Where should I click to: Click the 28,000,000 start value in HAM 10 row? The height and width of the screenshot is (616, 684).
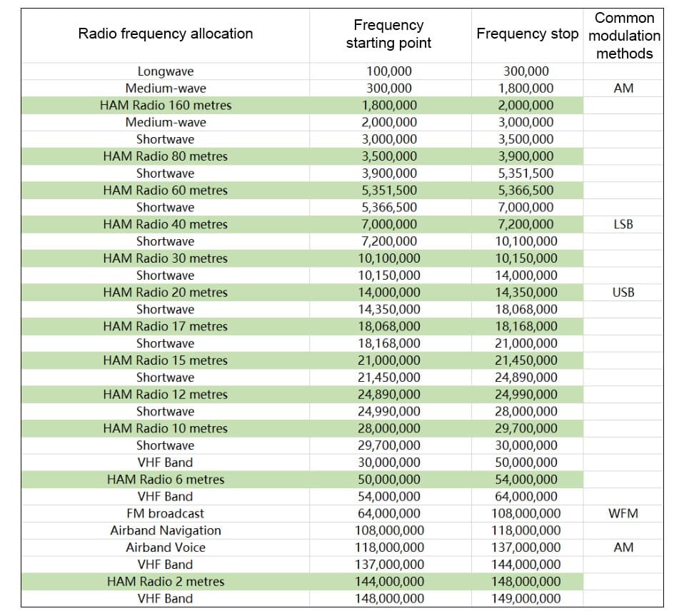point(388,428)
